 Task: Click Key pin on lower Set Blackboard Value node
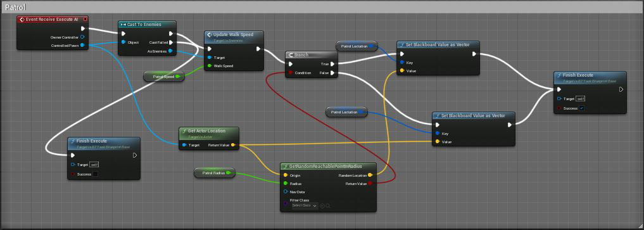point(438,134)
